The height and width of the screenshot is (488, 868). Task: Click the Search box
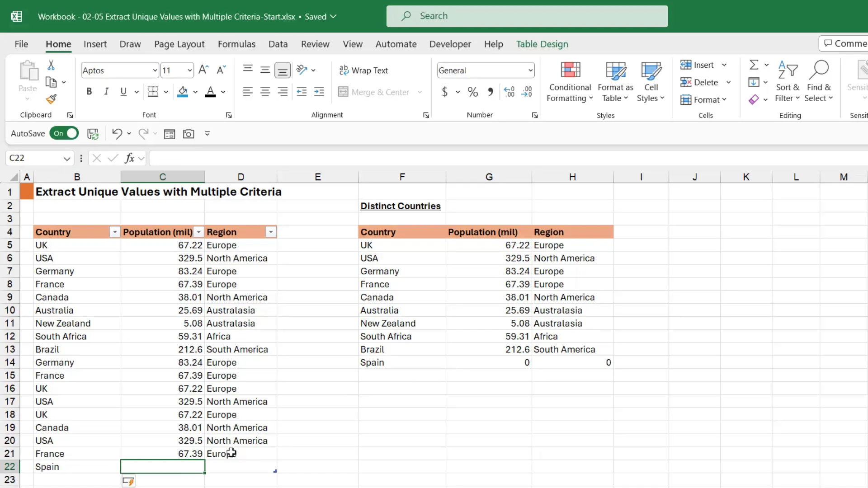[x=527, y=16]
